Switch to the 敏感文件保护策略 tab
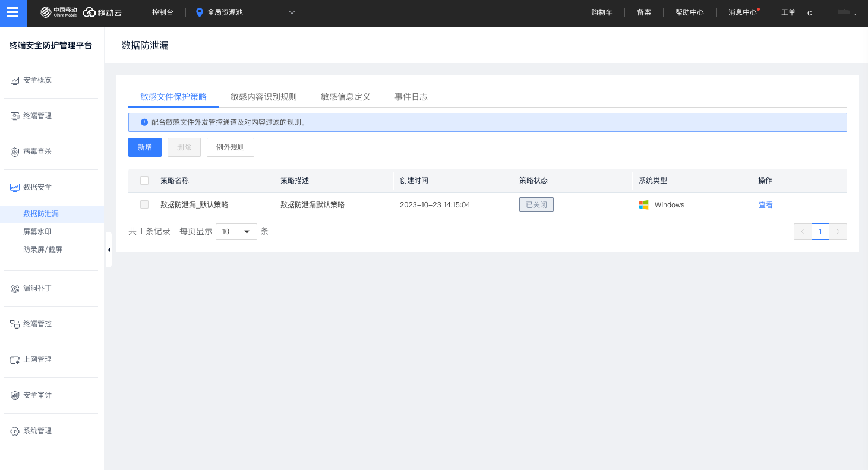This screenshot has height=470, width=868. click(173, 97)
